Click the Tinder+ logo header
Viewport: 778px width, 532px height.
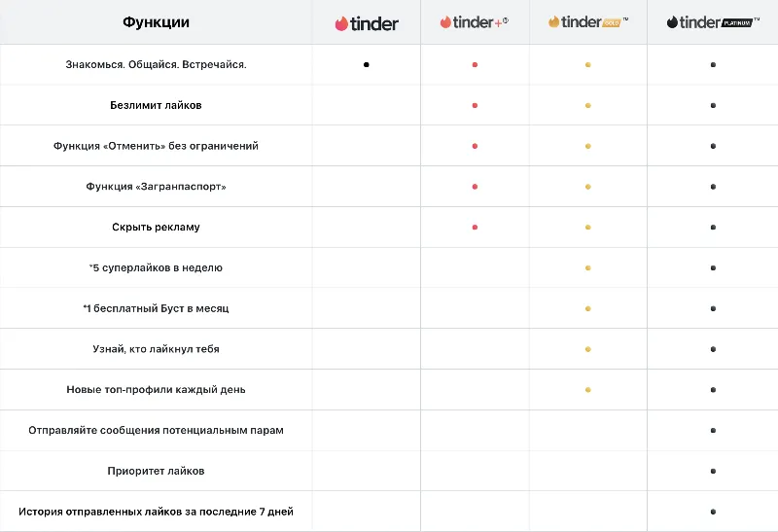[x=475, y=22]
